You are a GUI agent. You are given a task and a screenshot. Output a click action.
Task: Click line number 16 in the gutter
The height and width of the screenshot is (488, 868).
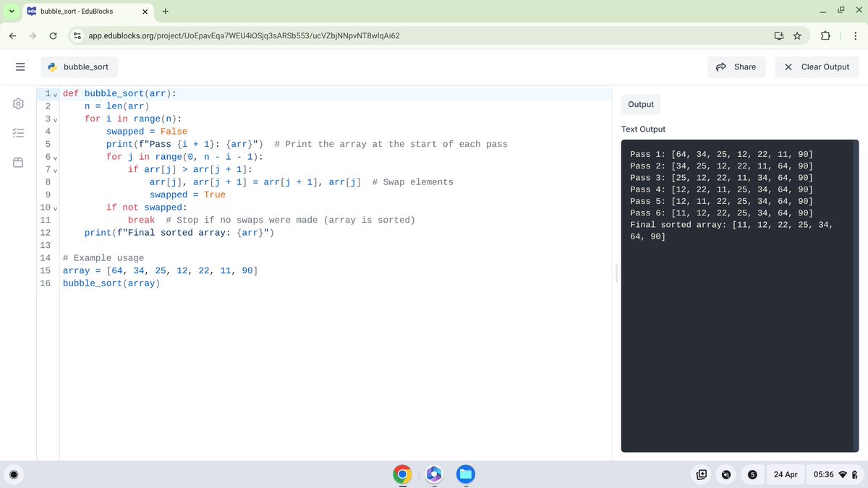[45, 283]
